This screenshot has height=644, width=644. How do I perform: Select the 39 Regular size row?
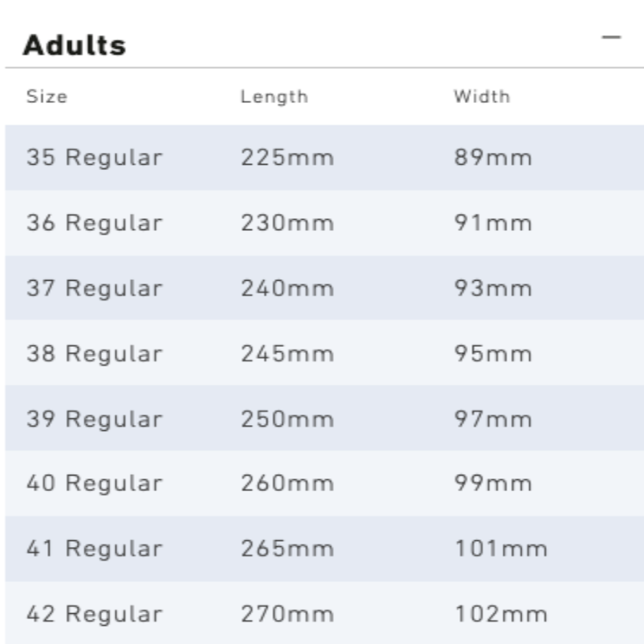point(94,419)
